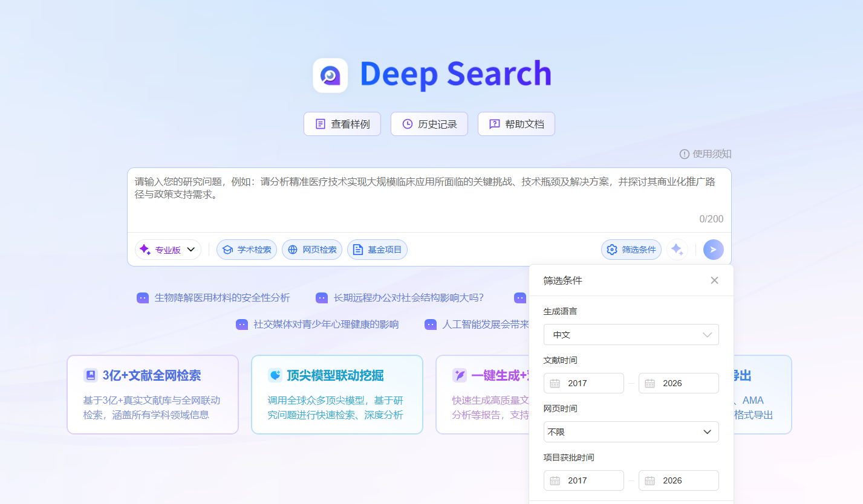
Task: Focus the research question input box
Action: tap(429, 199)
